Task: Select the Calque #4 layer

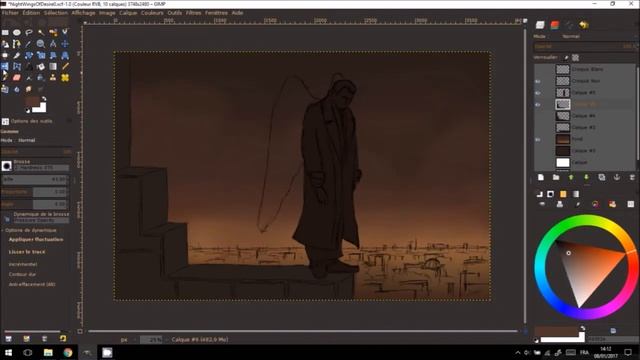Action: tap(585, 116)
